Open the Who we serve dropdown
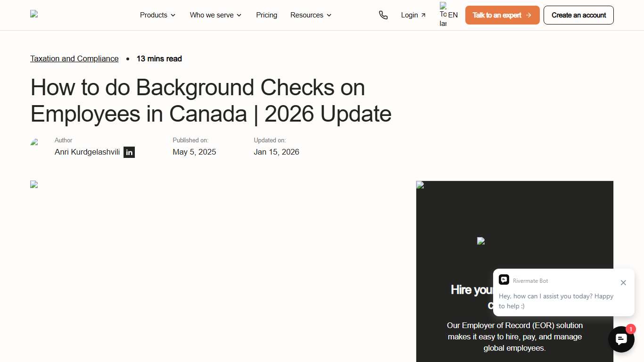Image resolution: width=644 pixels, height=362 pixels. coord(215,15)
